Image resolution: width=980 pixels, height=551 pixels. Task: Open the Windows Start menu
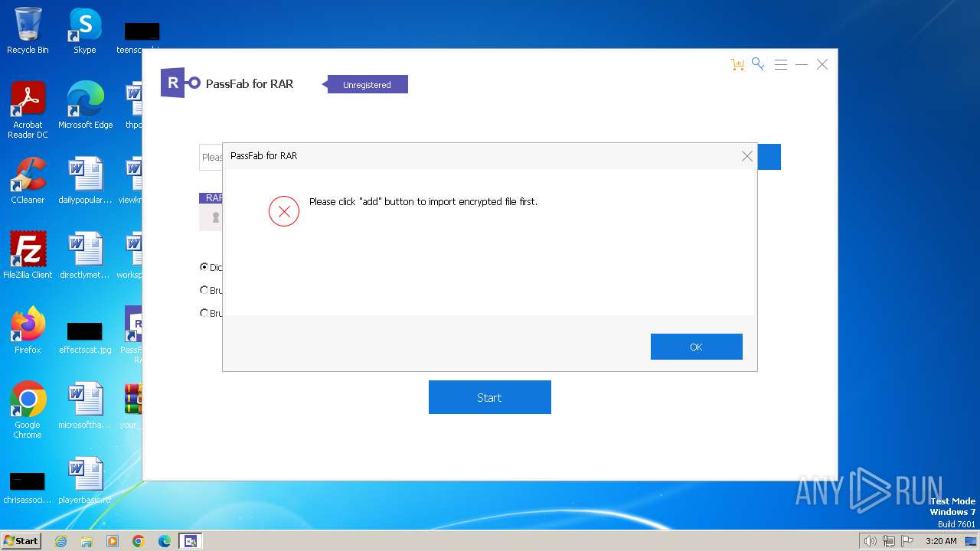[21, 540]
